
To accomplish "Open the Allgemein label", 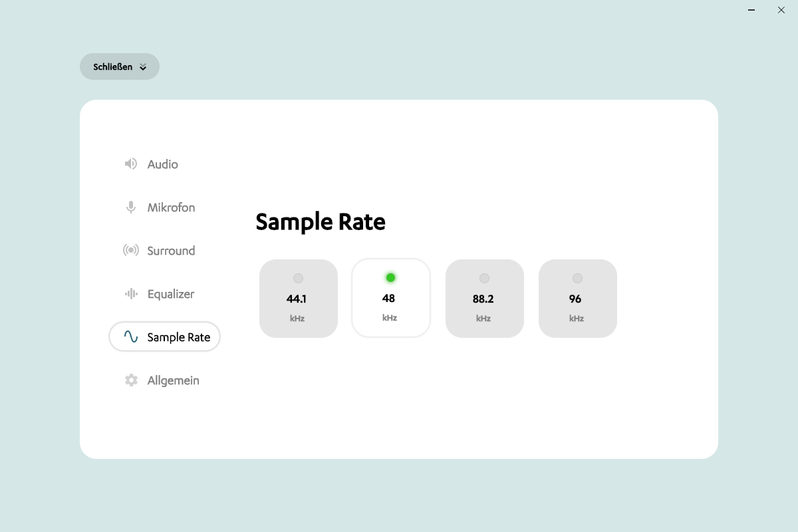I will [x=173, y=380].
